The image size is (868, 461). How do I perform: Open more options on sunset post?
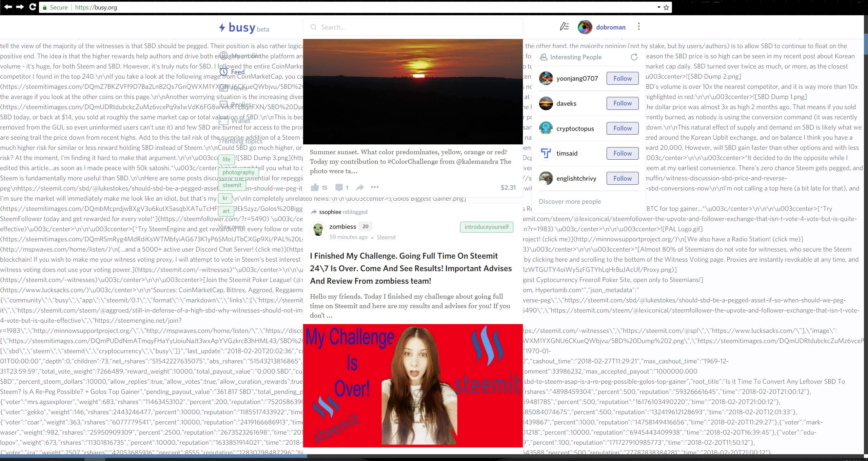375,187
